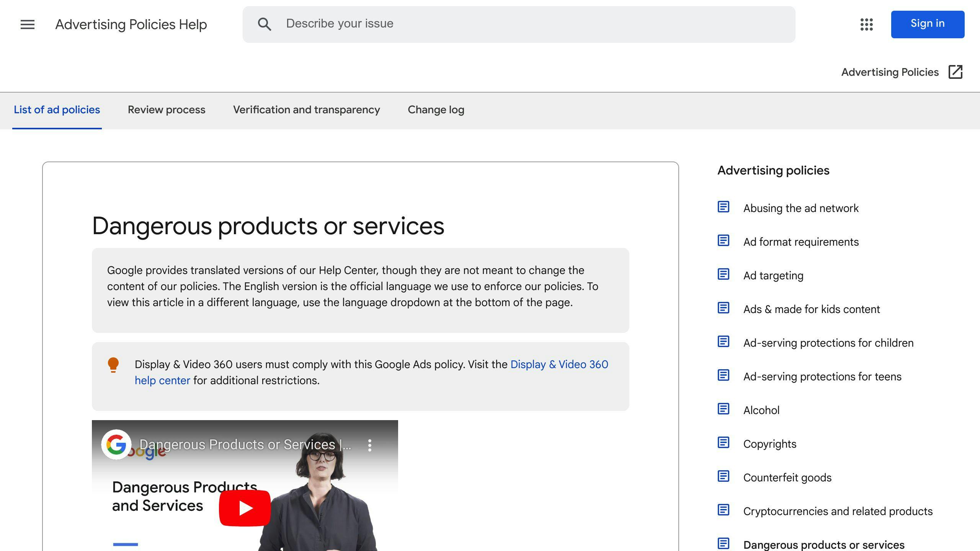Click the article icon next to Cryptocurrencies and related products
The width and height of the screenshot is (980, 551).
point(723,510)
